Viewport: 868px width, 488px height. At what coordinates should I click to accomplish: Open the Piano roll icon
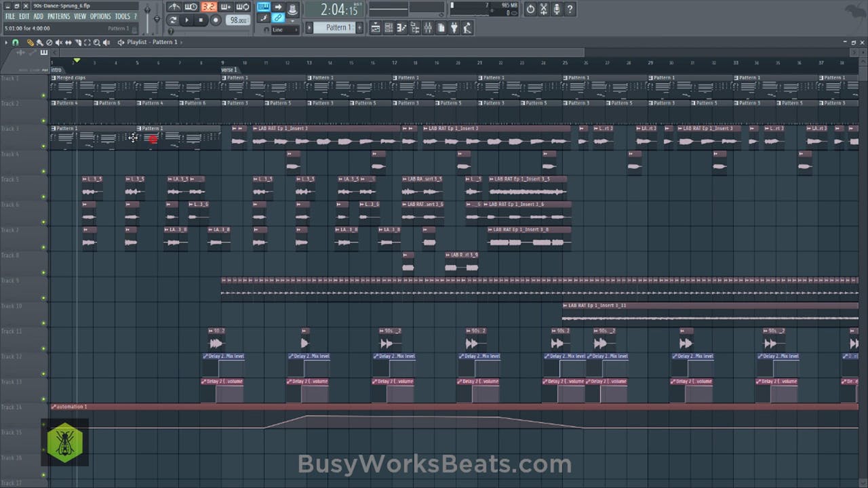(400, 28)
